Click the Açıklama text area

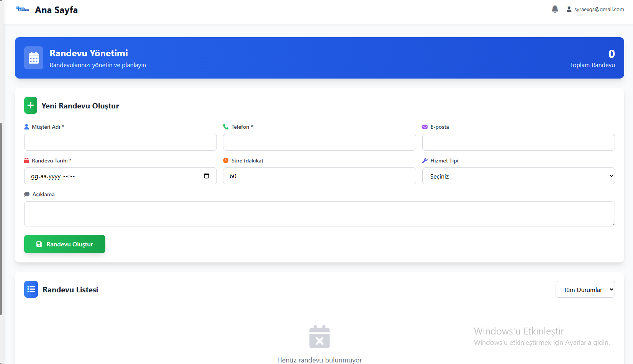coord(320,214)
